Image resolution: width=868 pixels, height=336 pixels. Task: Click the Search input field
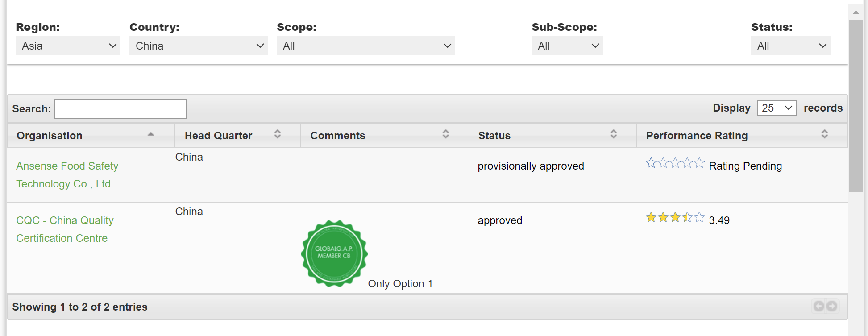pos(120,109)
